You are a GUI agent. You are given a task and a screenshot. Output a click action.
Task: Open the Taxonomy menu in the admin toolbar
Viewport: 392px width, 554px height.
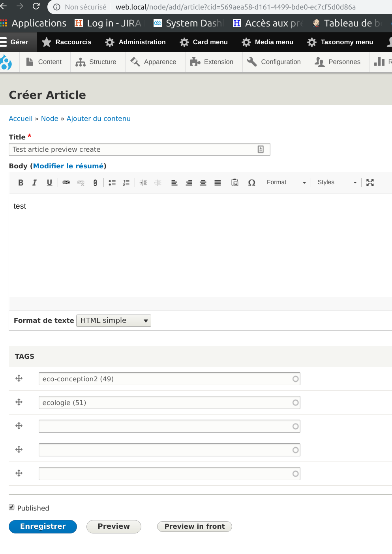[x=340, y=42]
